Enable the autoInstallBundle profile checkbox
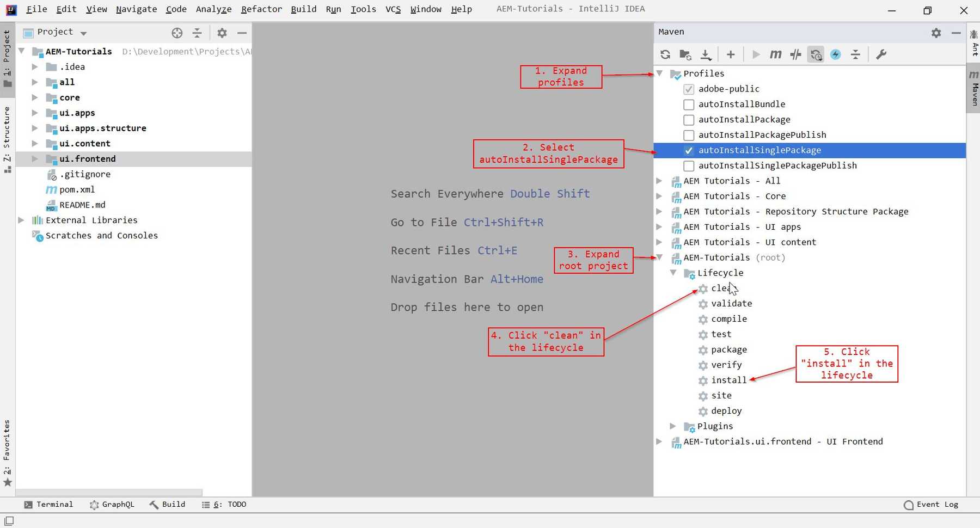Screen dimensions: 980x528 click(689, 104)
